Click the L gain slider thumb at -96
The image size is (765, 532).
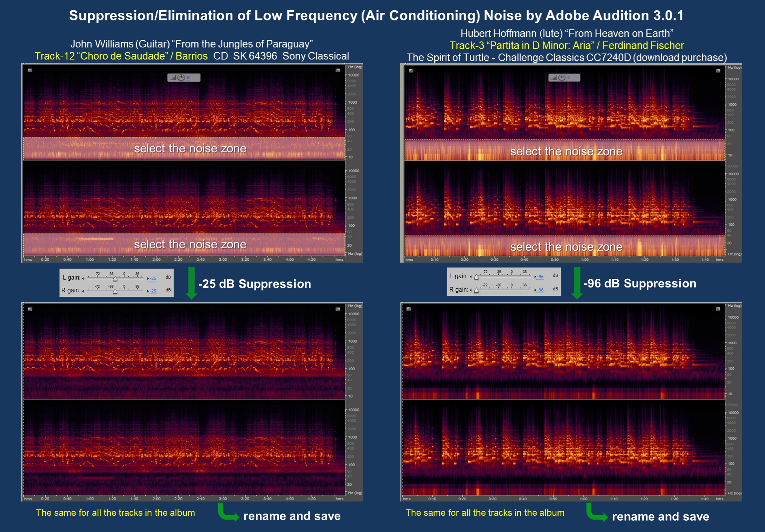pyautogui.click(x=476, y=277)
